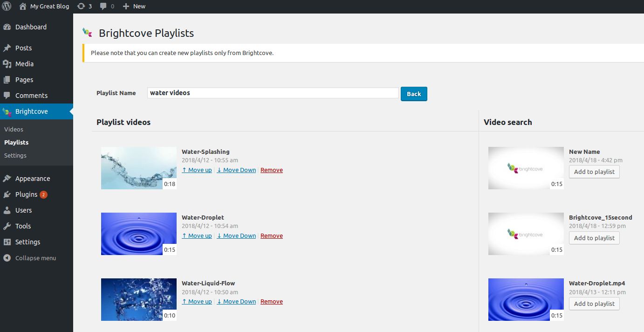Click the WordPress logo icon
The width and height of the screenshot is (644, 332).
tap(7, 6)
